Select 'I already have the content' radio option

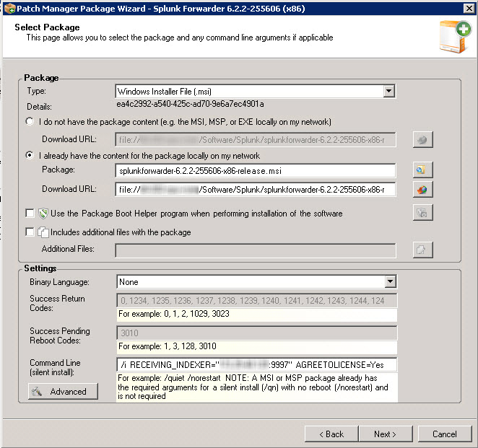coord(30,155)
